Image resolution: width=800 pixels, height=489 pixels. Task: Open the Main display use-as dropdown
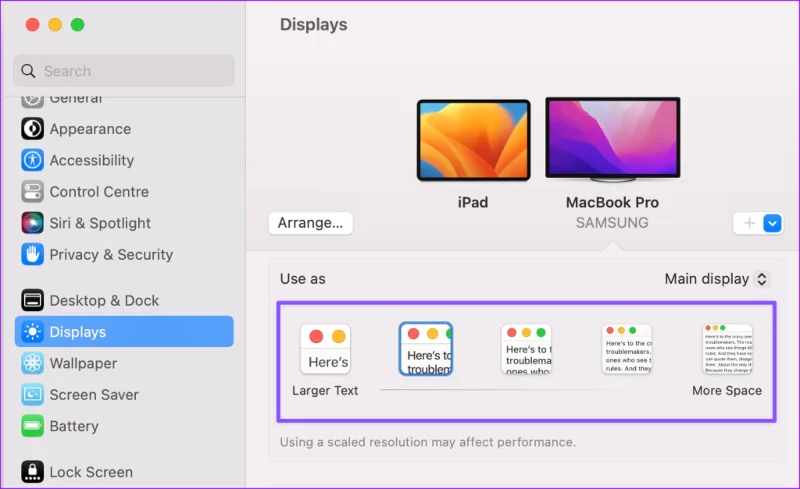716,279
